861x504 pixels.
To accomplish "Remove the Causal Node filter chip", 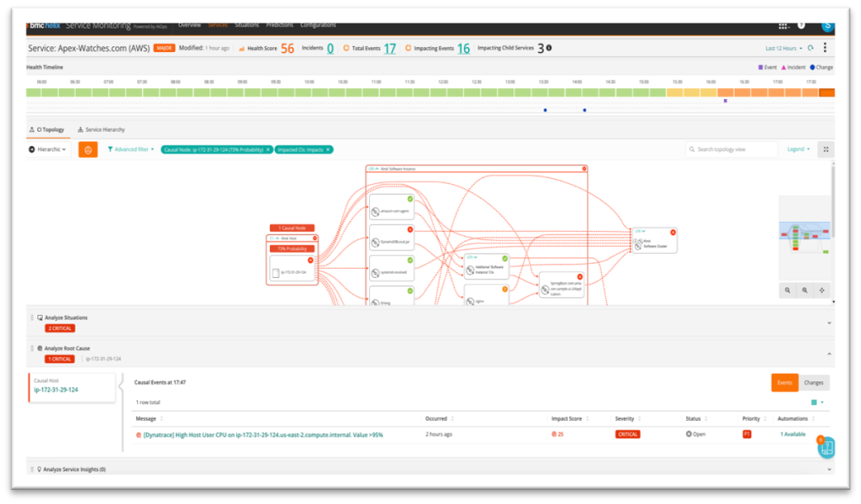I will point(268,150).
